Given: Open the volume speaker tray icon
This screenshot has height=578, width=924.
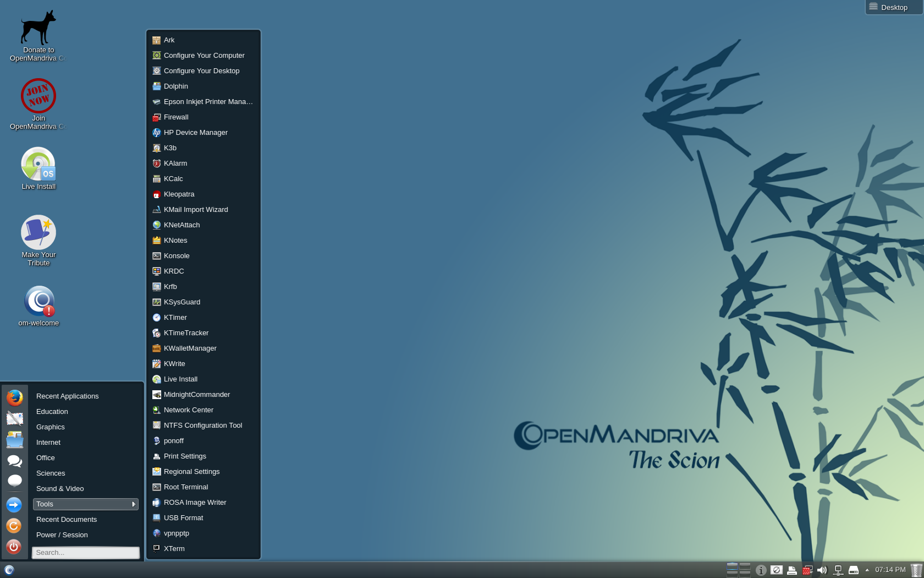Looking at the screenshot, I should pyautogui.click(x=822, y=570).
